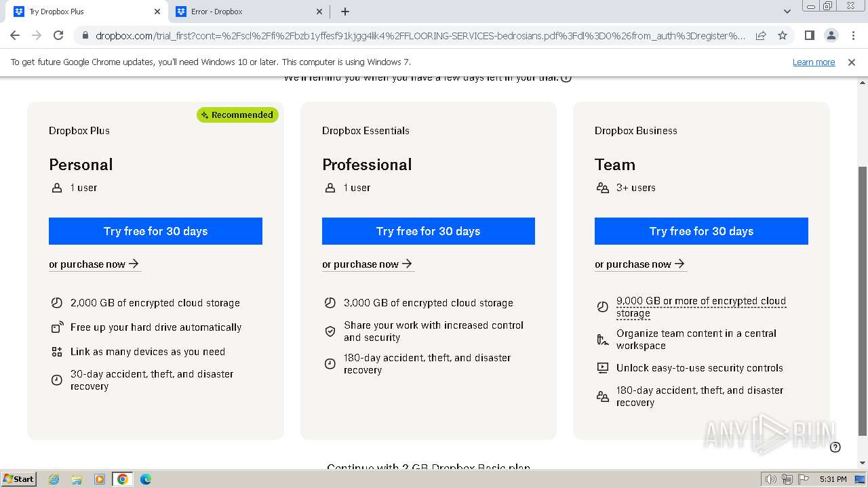Open the Chrome profile avatar
This screenshot has height=488, width=868.
point(831,35)
